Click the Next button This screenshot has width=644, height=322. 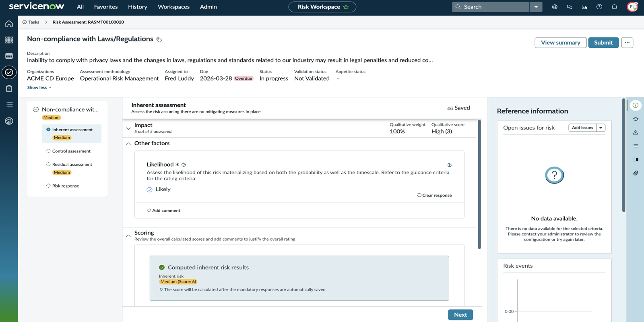460,315
